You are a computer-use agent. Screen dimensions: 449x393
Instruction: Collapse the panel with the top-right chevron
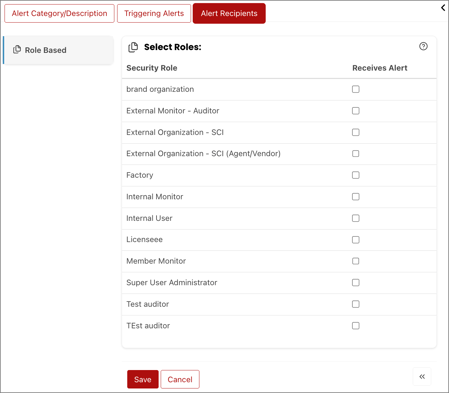point(443,8)
